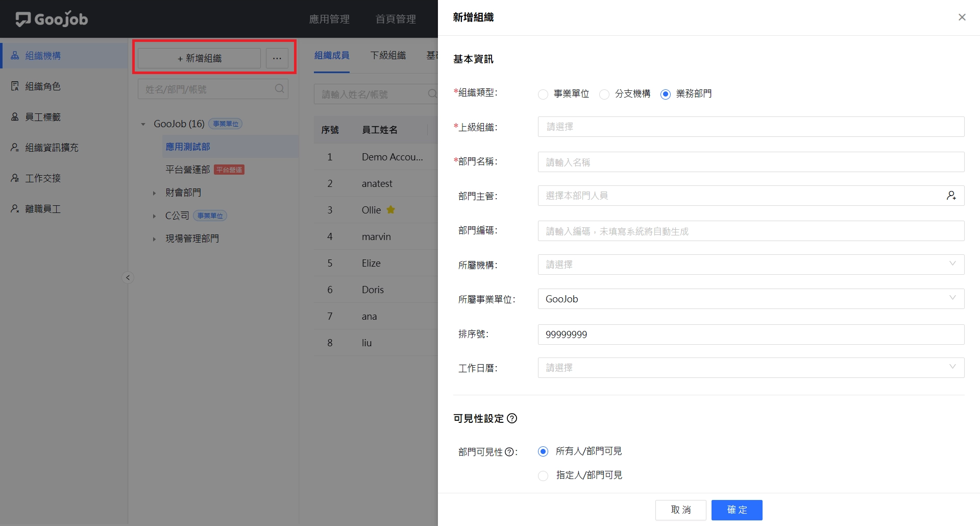Click the GooJob logo
Screen dimensions: 980x526
52,19
